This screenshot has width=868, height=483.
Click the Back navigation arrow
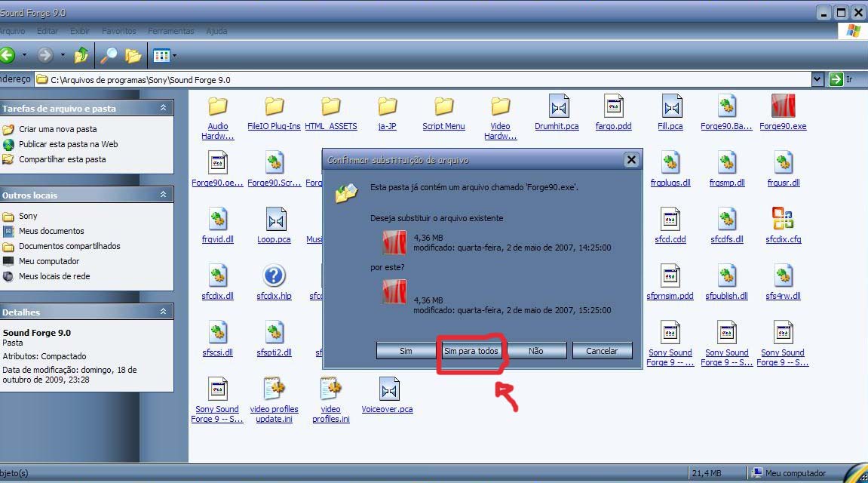[x=8, y=55]
